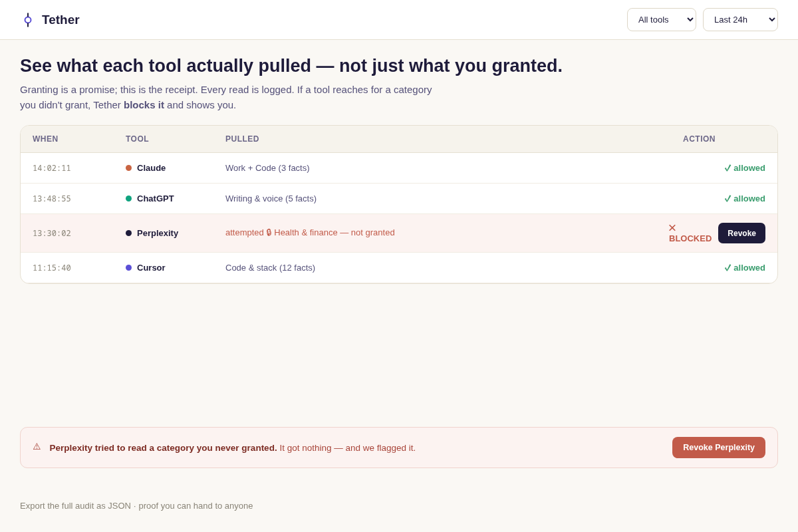The height and width of the screenshot is (532, 798).
Task: Click timestamp 13:30:02
Action: click(x=52, y=233)
